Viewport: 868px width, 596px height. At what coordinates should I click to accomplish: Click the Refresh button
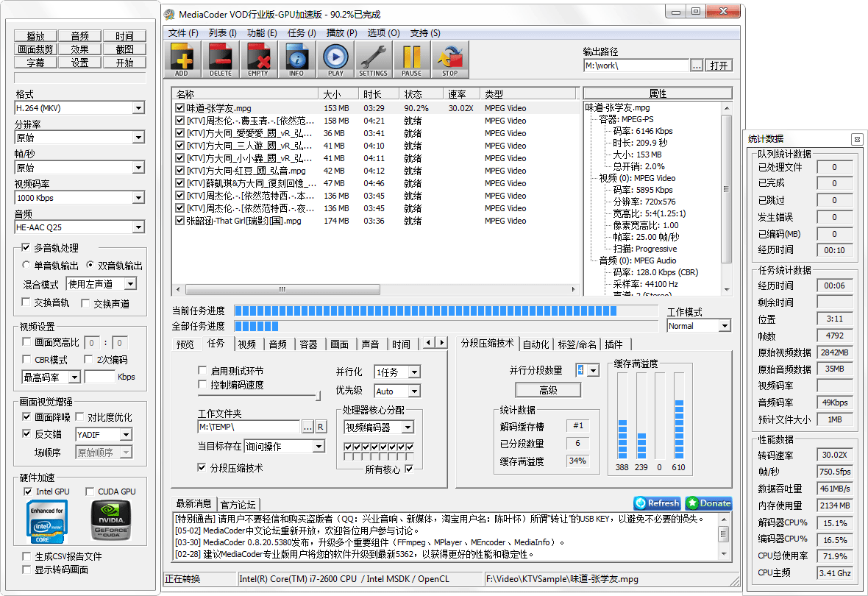point(657,503)
